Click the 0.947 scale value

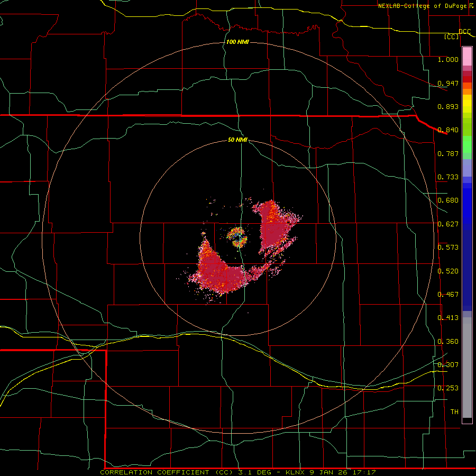448,83
